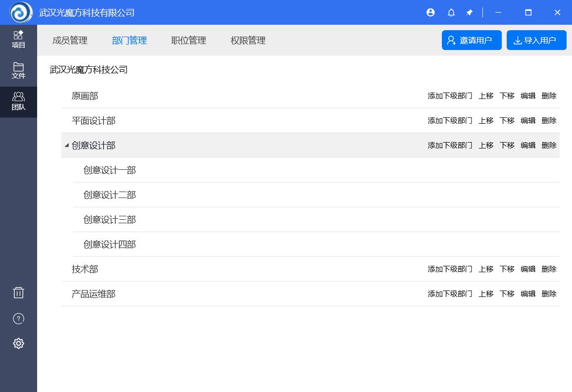Edit the 技术部 department
Image resolution: width=572 pixels, height=392 pixels.
point(528,269)
